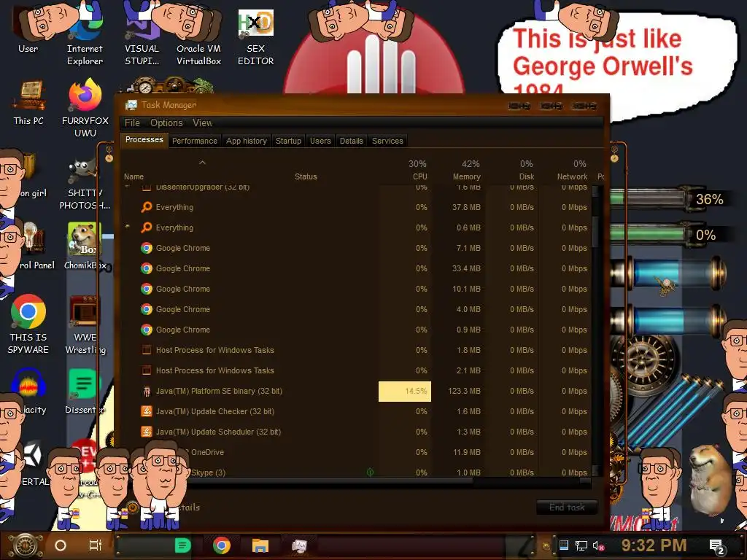Switch to Dissenter in the taskbar

click(183, 545)
